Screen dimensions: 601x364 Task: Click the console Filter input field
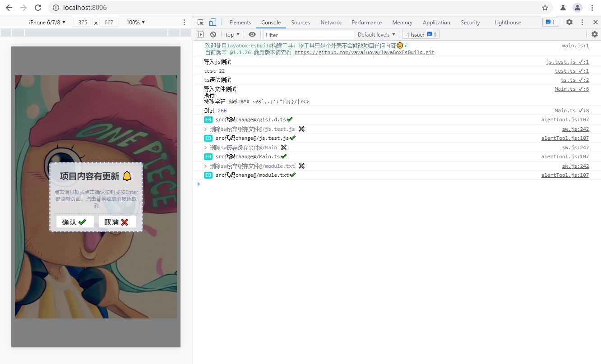click(309, 34)
